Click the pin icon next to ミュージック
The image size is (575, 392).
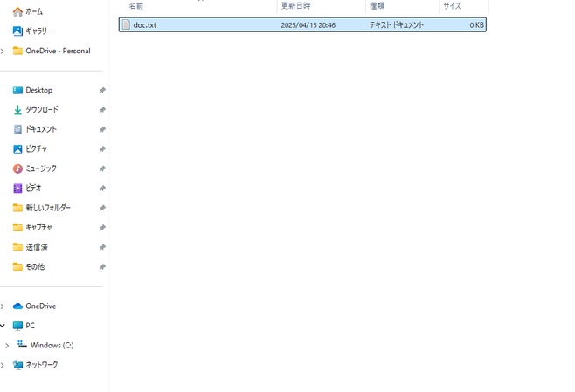(x=102, y=168)
